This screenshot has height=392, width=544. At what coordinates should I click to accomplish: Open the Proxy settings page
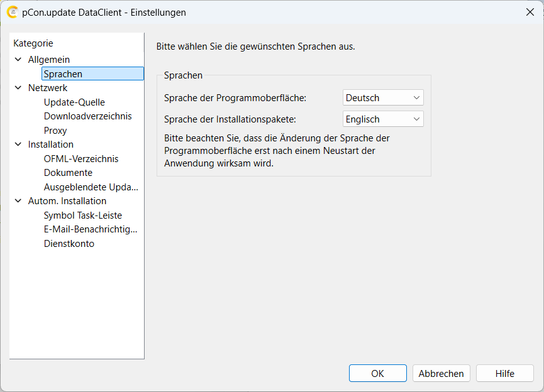coord(55,131)
